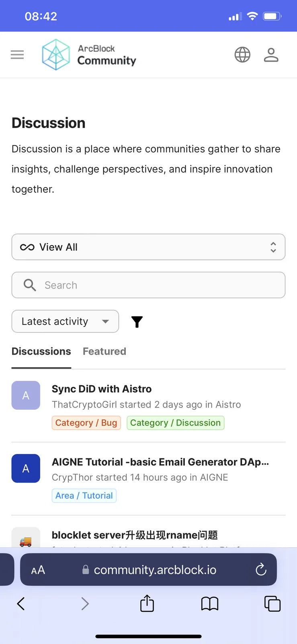Reload the page with the refresh icon
The height and width of the screenshot is (644, 297).
(261, 570)
